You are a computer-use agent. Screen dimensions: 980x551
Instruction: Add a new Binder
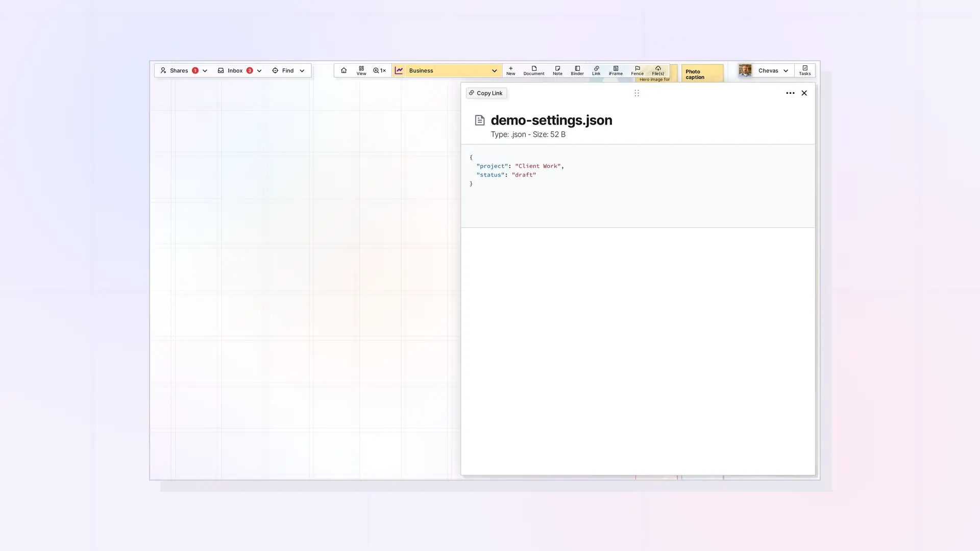pyautogui.click(x=577, y=70)
